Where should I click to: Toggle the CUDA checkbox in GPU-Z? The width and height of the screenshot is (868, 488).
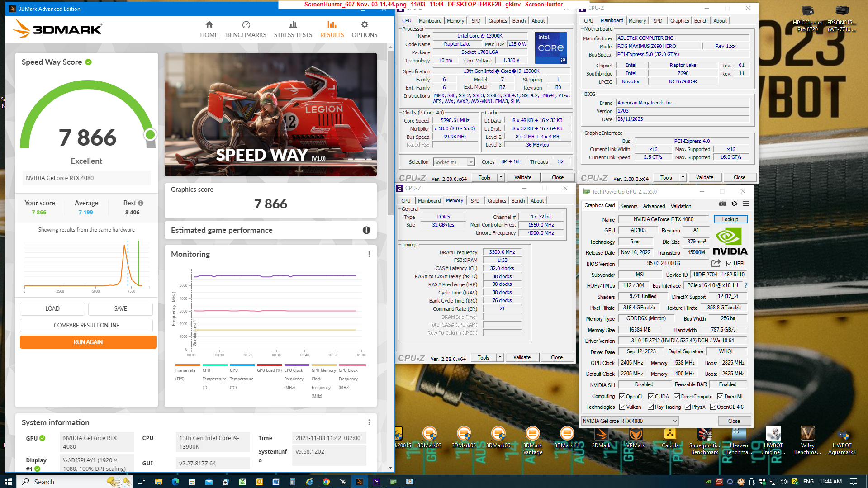[x=651, y=397]
